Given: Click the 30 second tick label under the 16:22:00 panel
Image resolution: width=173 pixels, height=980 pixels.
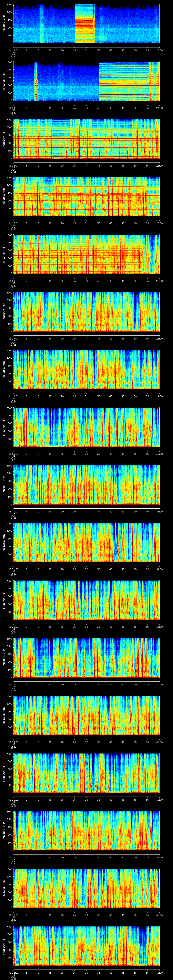Looking at the screenshot, I should [87, 50].
